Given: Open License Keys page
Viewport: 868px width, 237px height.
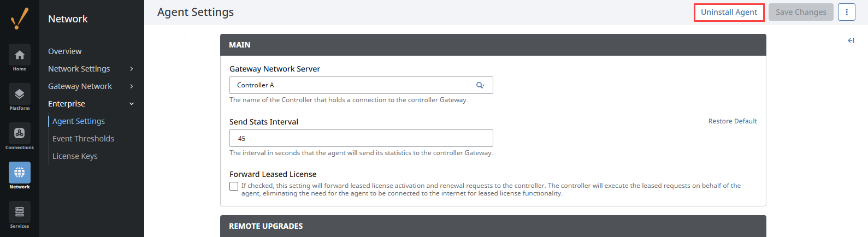Looking at the screenshot, I should [75, 156].
